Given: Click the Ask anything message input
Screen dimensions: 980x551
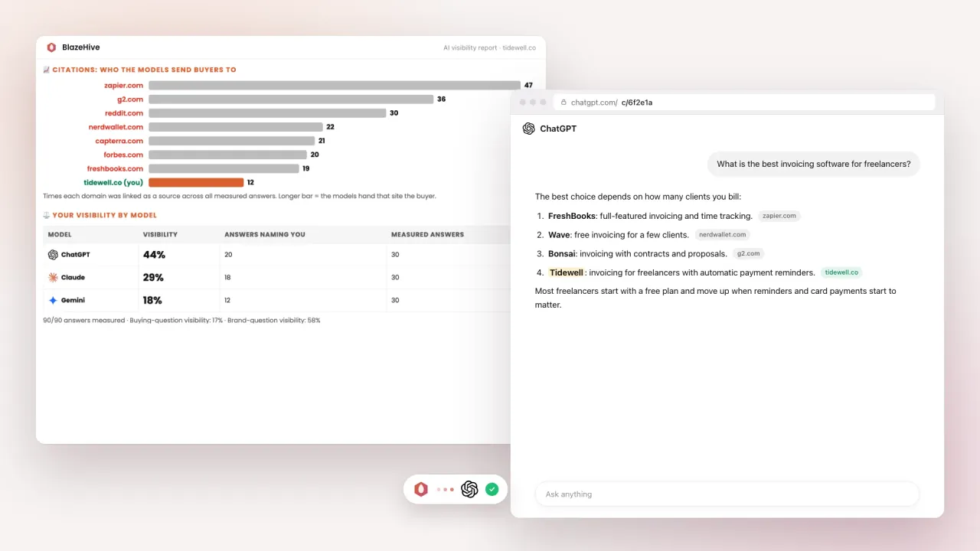Looking at the screenshot, I should tap(727, 494).
